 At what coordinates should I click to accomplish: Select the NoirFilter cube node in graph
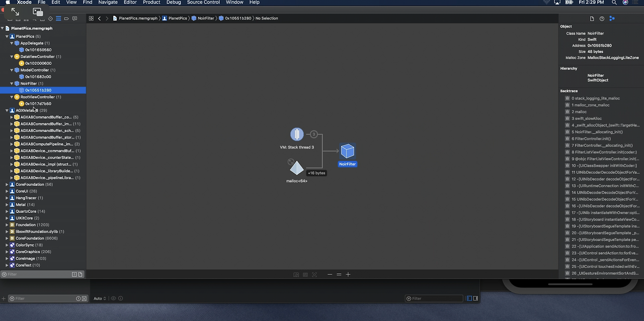[x=347, y=151]
